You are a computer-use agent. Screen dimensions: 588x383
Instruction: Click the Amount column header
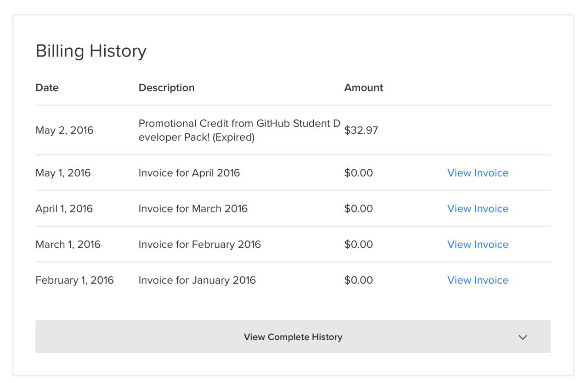click(x=363, y=87)
